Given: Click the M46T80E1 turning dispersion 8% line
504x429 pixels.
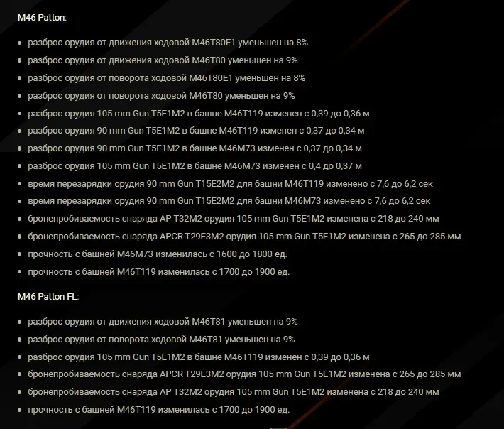Looking at the screenshot, I should tap(166, 78).
